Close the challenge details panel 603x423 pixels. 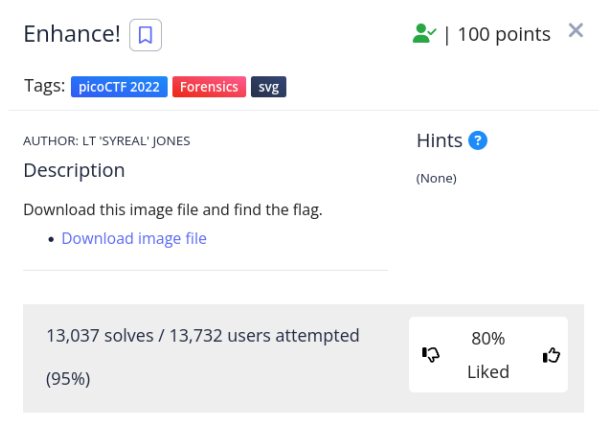[576, 30]
